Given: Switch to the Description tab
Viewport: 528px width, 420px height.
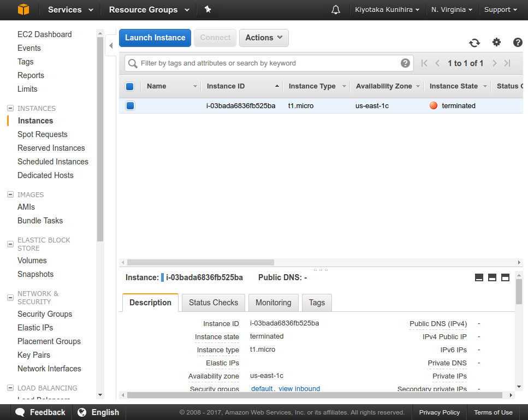Looking at the screenshot, I should click(x=150, y=303).
